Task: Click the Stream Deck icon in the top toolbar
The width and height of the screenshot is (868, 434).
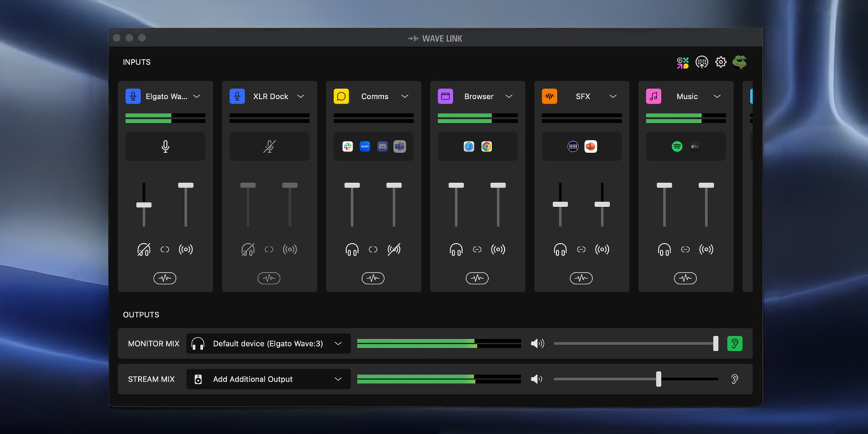Action: pos(702,62)
